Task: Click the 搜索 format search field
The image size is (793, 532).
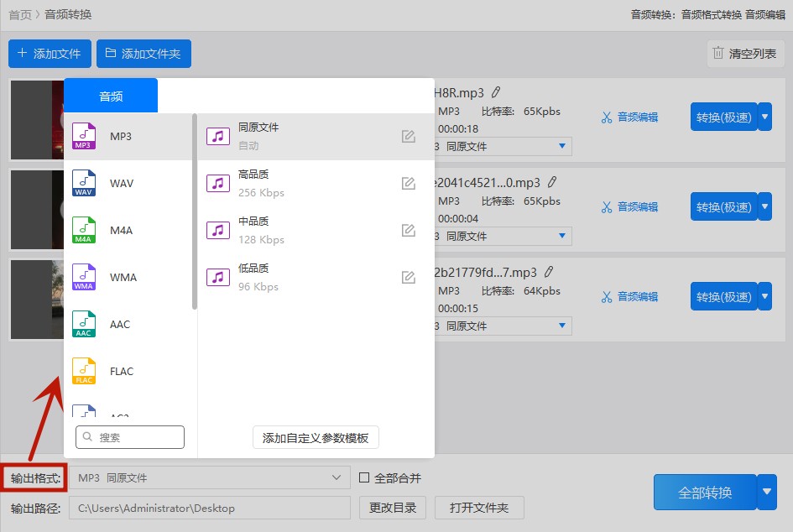Action: coord(130,437)
